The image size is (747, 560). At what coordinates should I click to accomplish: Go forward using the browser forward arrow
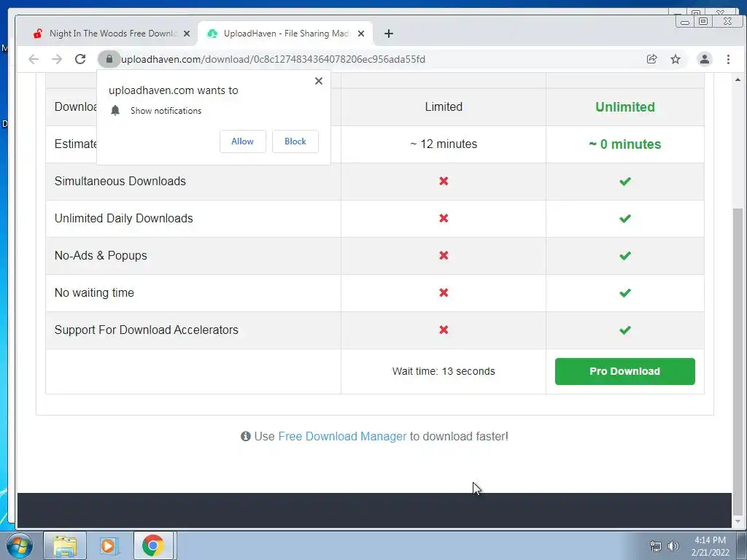point(57,59)
